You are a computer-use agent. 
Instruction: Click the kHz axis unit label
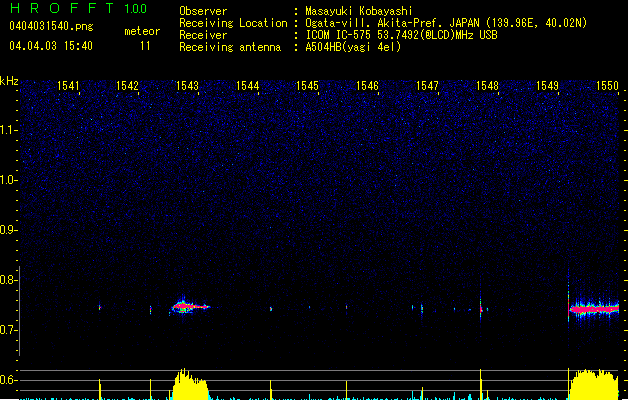tap(9, 81)
